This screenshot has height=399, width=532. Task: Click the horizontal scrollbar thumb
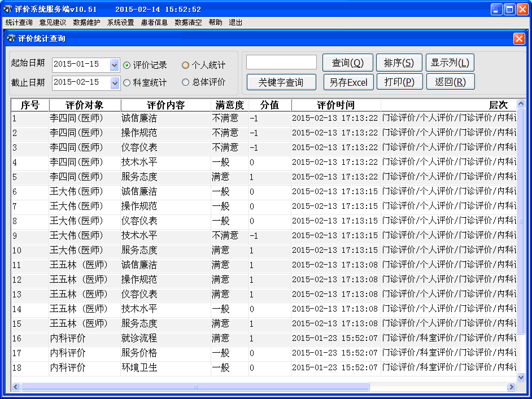click(195, 387)
